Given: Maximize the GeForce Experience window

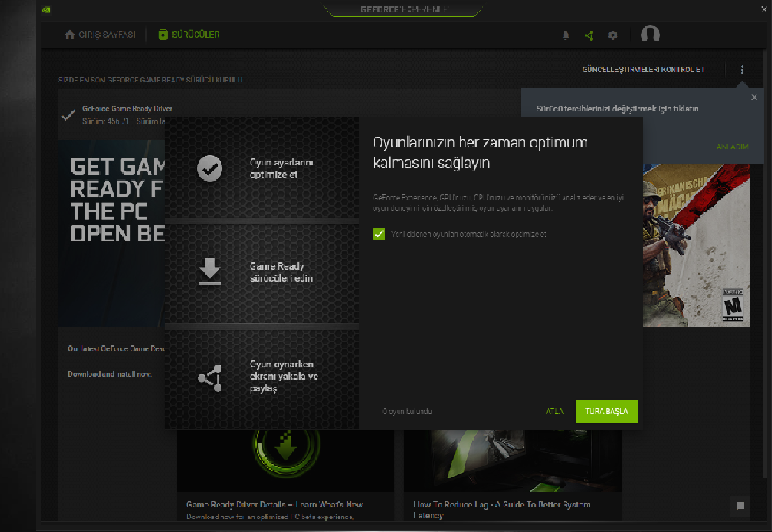Looking at the screenshot, I should click(x=748, y=9).
